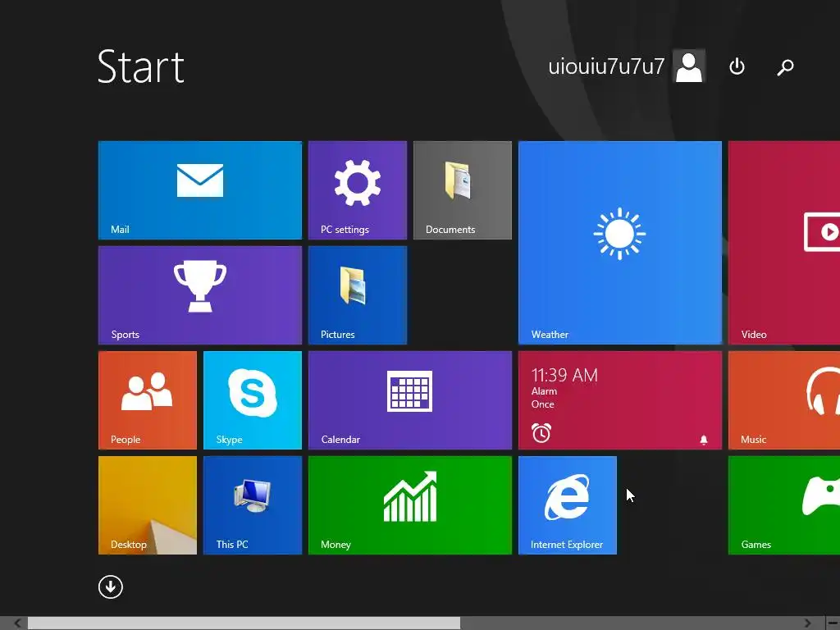Viewport: 840px width, 630px height.
Task: Open PC settings tile
Action: 358,190
